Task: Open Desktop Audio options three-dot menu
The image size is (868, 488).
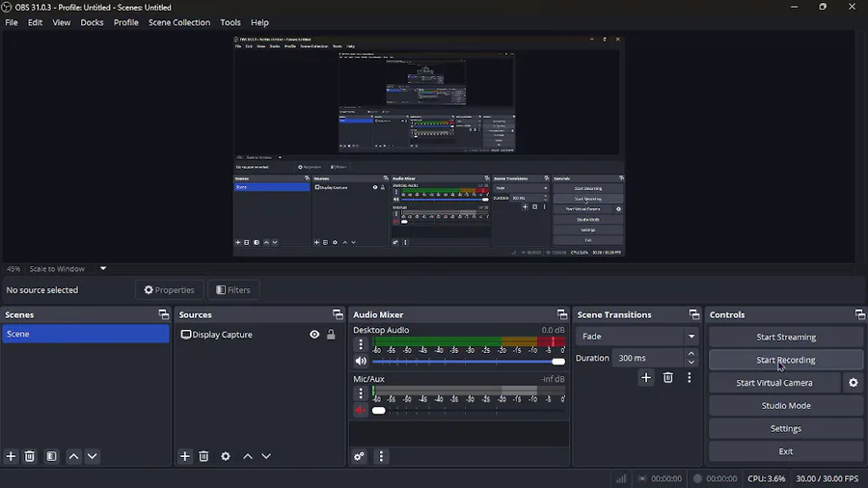Action: click(361, 344)
